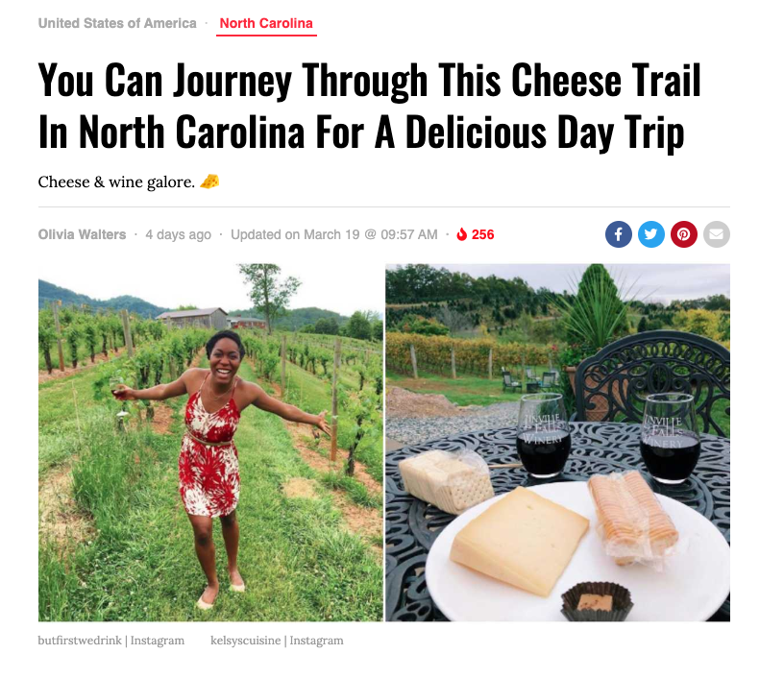Click the '4 days ago' timestamp

(178, 234)
